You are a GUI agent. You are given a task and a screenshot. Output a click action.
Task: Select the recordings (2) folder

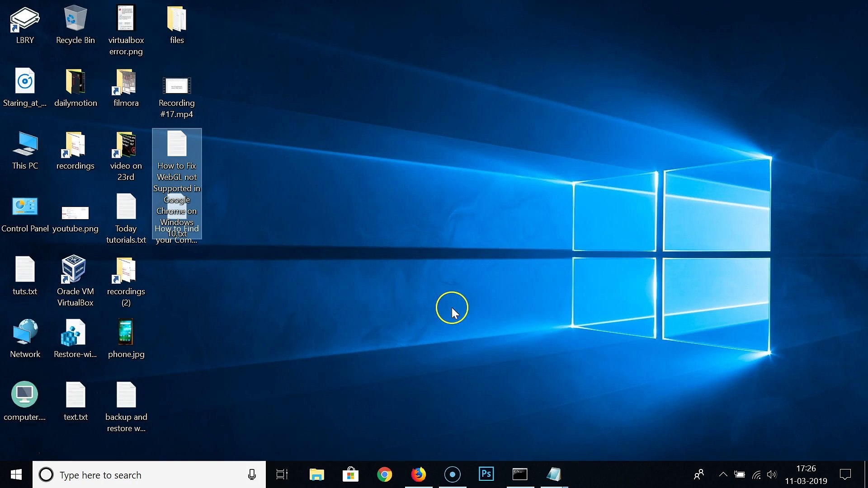(x=126, y=282)
